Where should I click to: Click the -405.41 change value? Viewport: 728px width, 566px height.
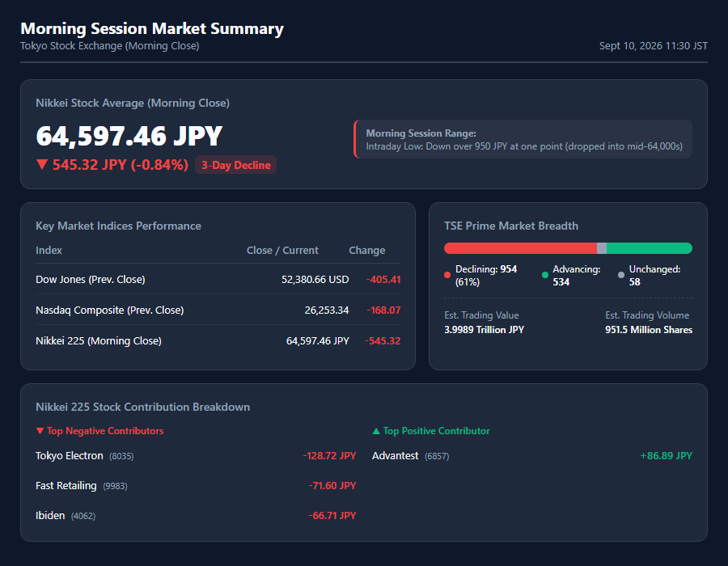[383, 279]
